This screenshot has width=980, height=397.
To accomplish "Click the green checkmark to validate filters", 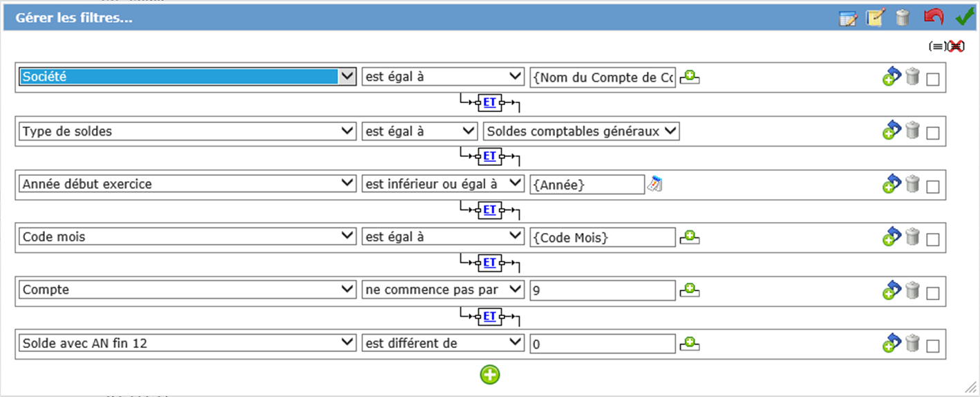I will click(x=964, y=17).
